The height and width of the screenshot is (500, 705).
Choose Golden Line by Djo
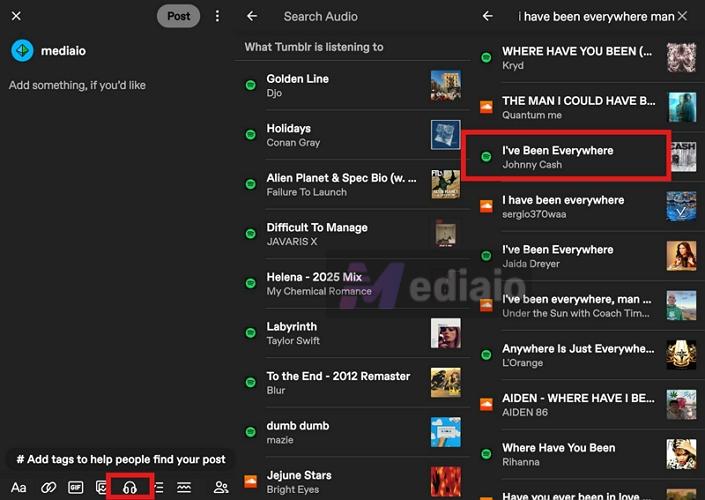tap(340, 85)
